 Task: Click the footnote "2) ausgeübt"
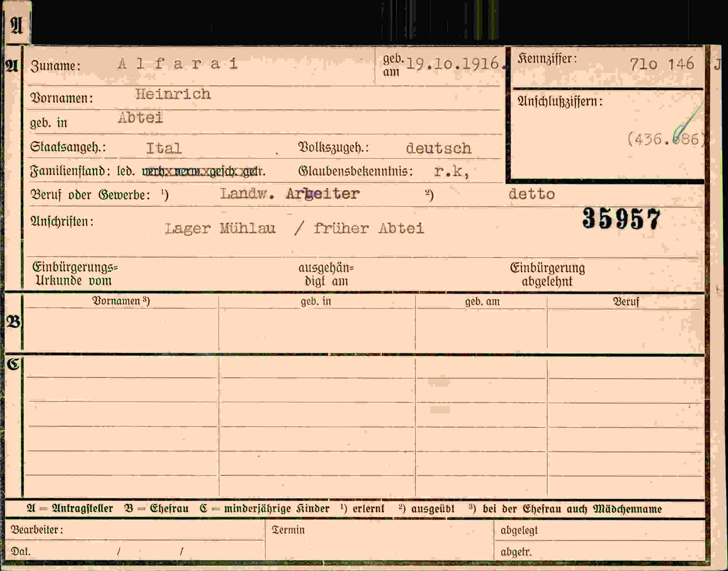point(427,509)
